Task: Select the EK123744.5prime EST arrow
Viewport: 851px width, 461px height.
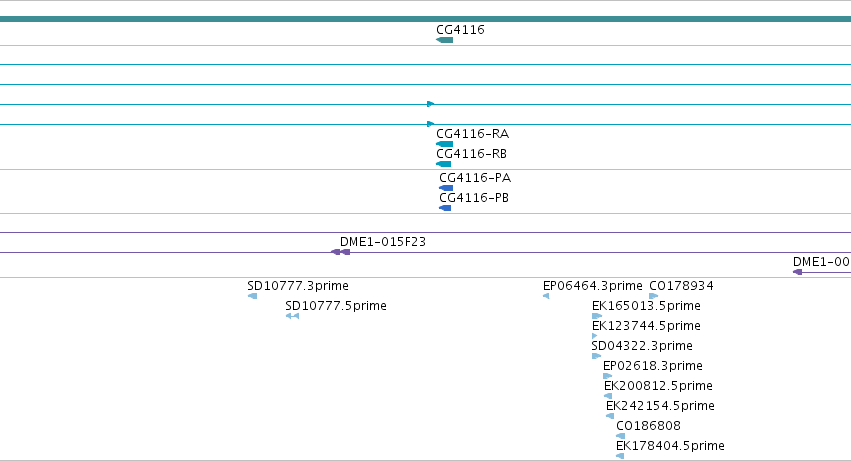Action: (594, 336)
